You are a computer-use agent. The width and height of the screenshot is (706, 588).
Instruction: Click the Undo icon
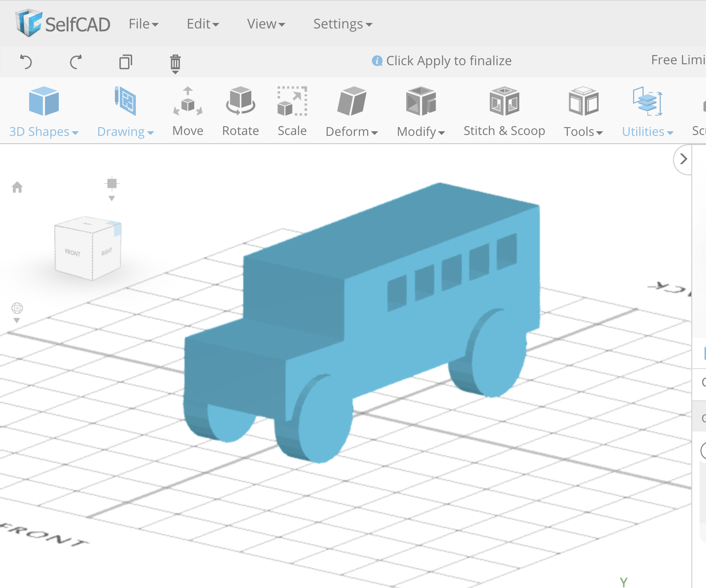pyautogui.click(x=26, y=62)
